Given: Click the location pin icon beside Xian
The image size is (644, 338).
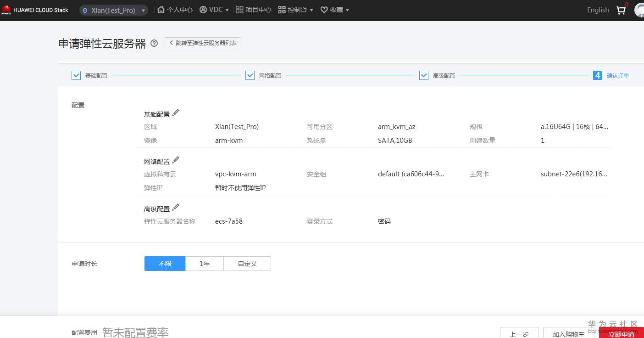Looking at the screenshot, I should (x=85, y=11).
